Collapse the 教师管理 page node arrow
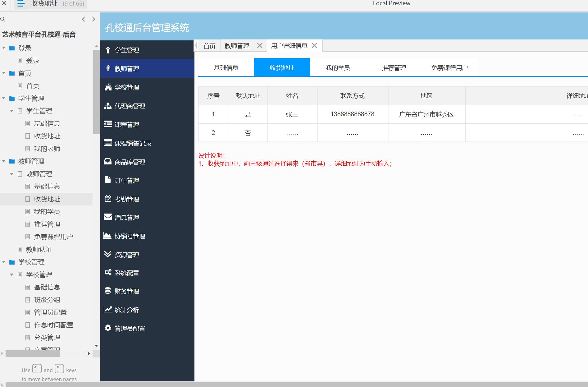The image size is (588, 387). pos(12,174)
